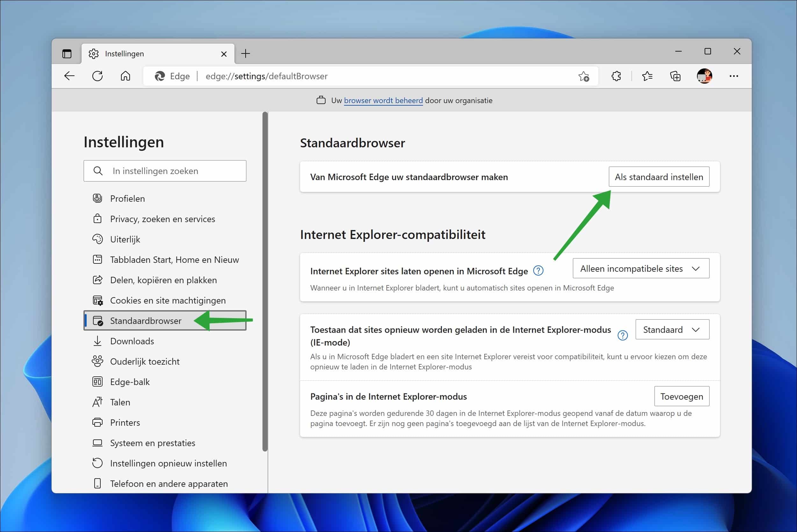The height and width of the screenshot is (532, 797).
Task: Click help icon beside Internet Explorer sites setting
Action: coord(539,271)
